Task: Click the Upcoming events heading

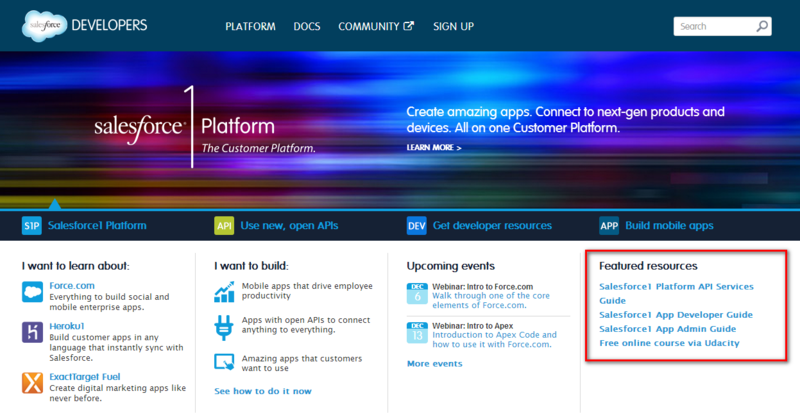Action: click(451, 266)
